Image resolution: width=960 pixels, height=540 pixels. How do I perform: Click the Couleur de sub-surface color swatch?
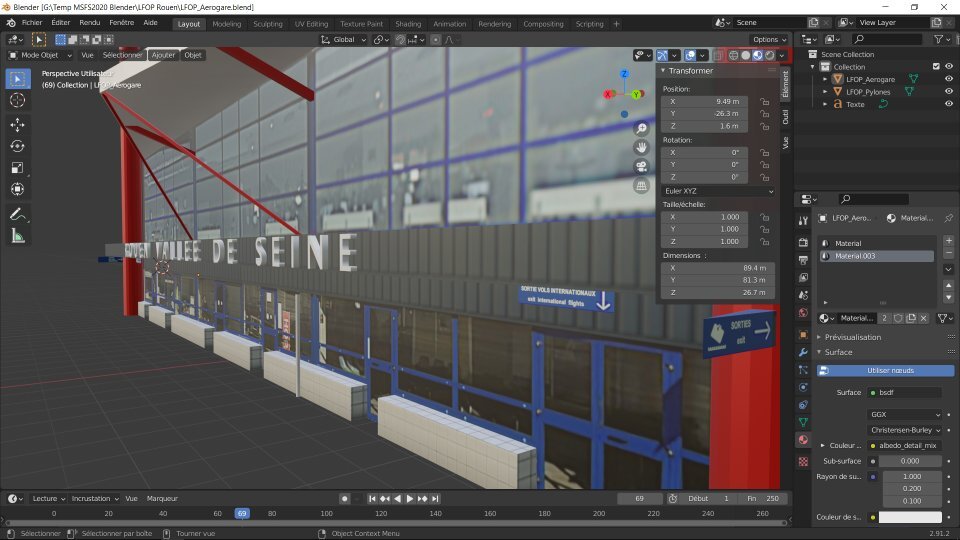point(910,517)
